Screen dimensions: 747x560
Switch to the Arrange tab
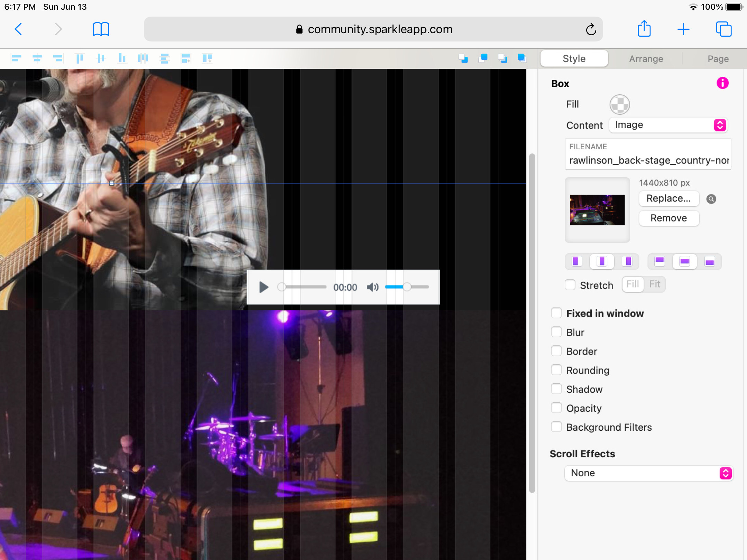646,59
